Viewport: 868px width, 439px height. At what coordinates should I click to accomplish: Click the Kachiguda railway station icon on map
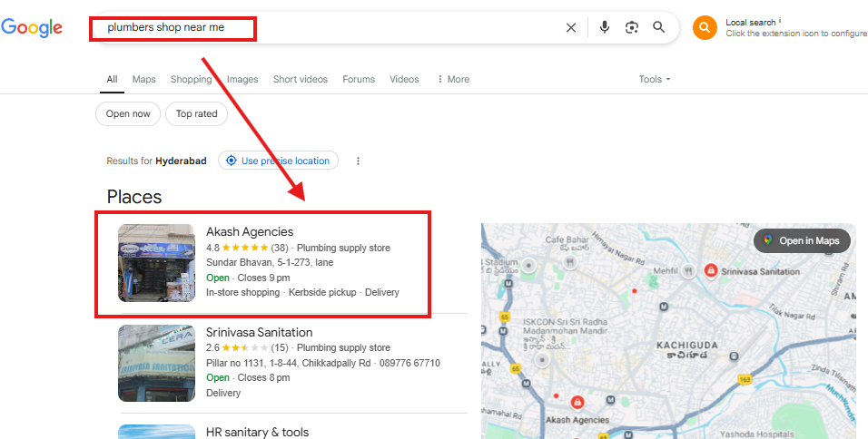(734, 356)
